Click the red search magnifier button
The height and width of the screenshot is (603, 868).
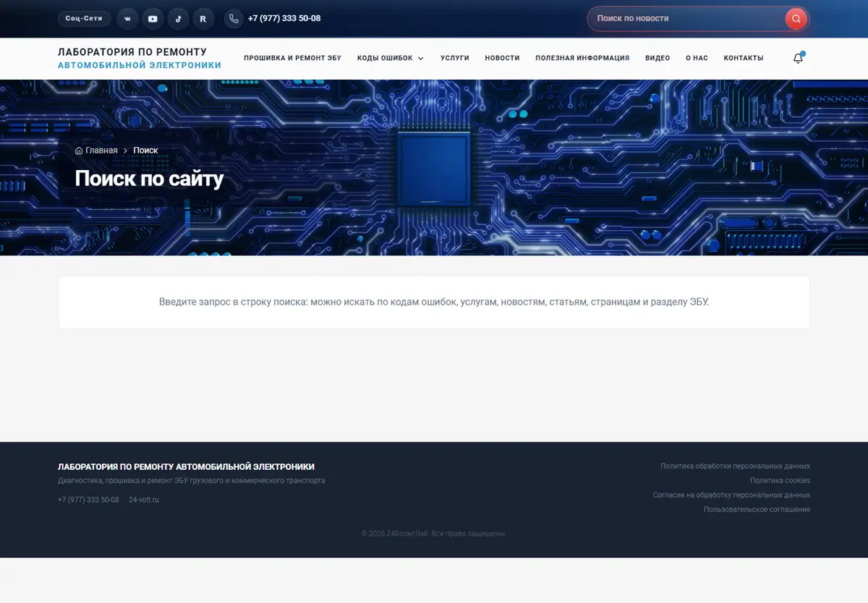[796, 19]
